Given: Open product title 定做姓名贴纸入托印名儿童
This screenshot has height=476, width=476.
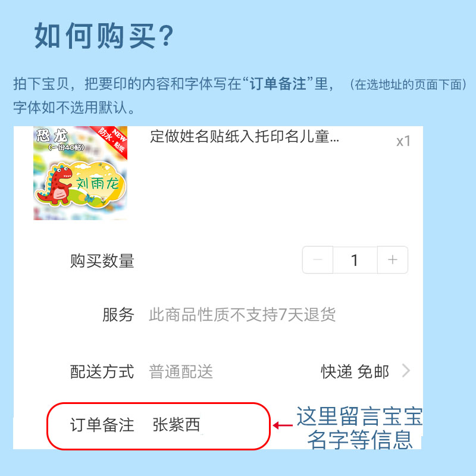Looking at the screenshot, I should [245, 136].
